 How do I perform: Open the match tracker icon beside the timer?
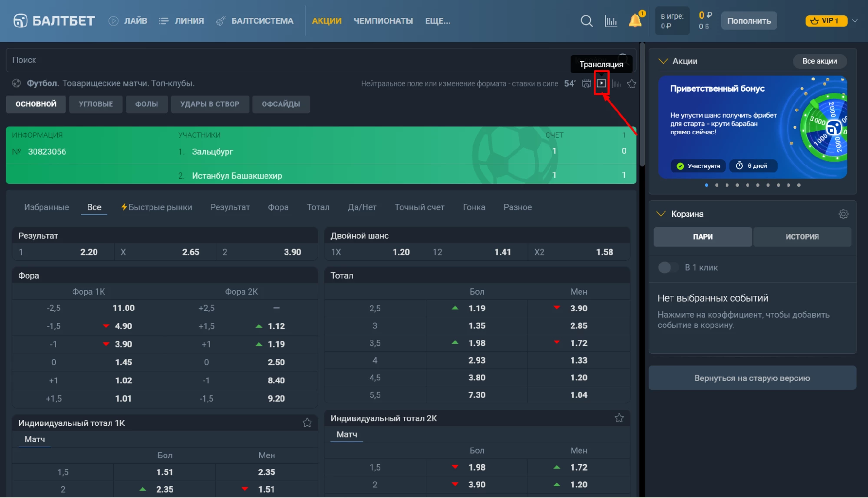click(x=586, y=83)
